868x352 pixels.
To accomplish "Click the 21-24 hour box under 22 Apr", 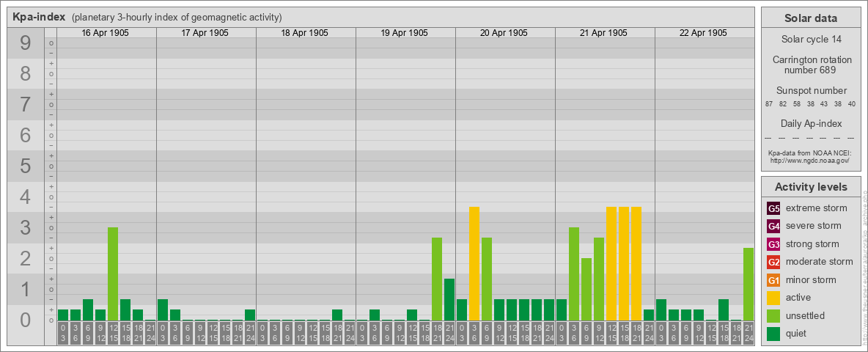I will [x=749, y=334].
